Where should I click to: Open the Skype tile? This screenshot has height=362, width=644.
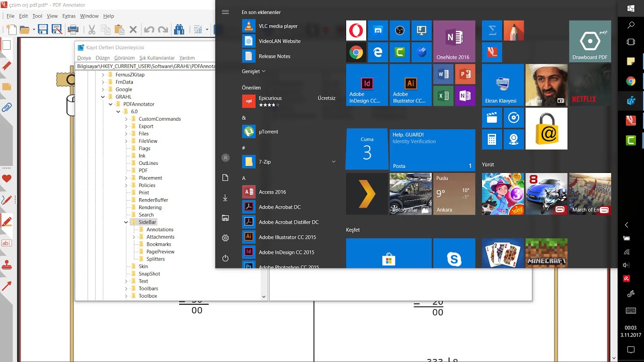click(454, 253)
